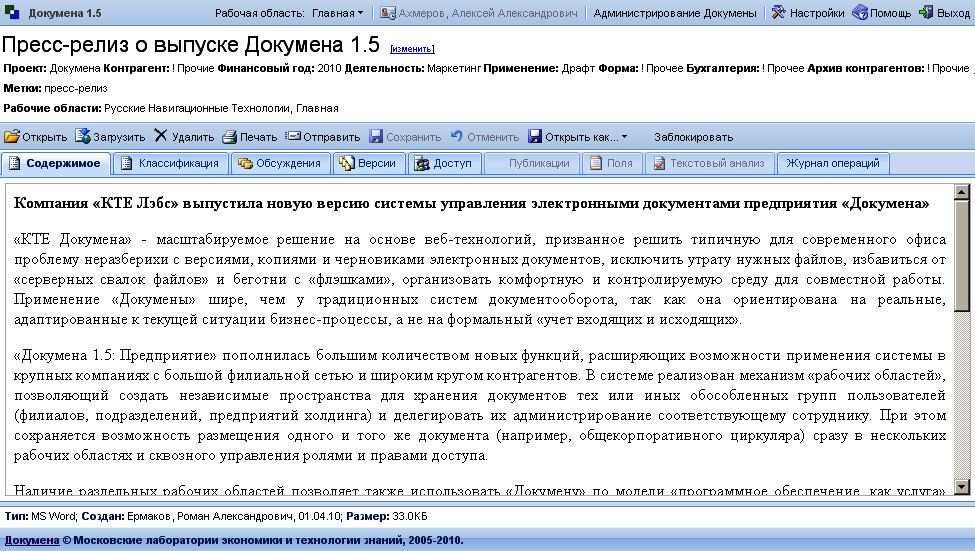Viewport: 975px width, 551px height.
Task: Click the Тип MS Word status text
Action: point(40,516)
